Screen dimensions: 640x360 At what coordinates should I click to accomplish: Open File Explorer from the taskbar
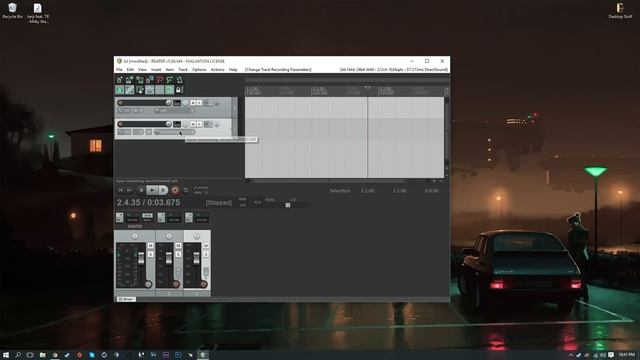click(42, 355)
